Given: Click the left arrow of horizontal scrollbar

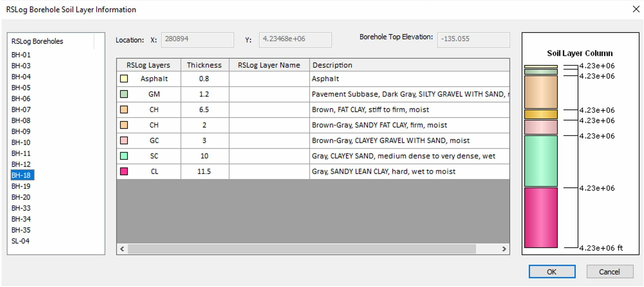Looking at the screenshot, I should (122, 249).
